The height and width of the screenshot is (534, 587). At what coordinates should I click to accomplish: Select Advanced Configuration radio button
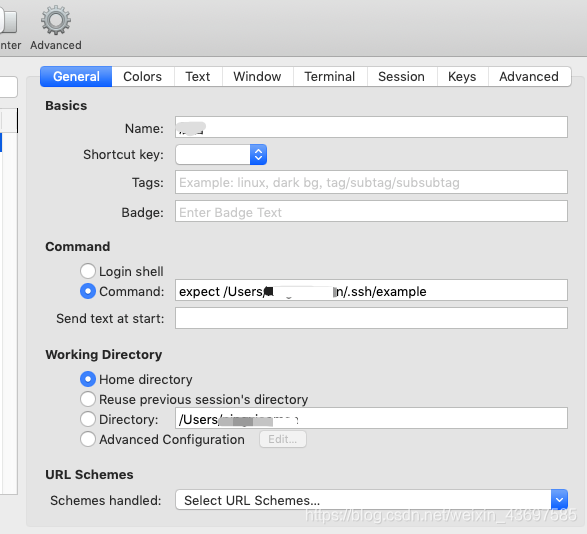tap(88, 439)
